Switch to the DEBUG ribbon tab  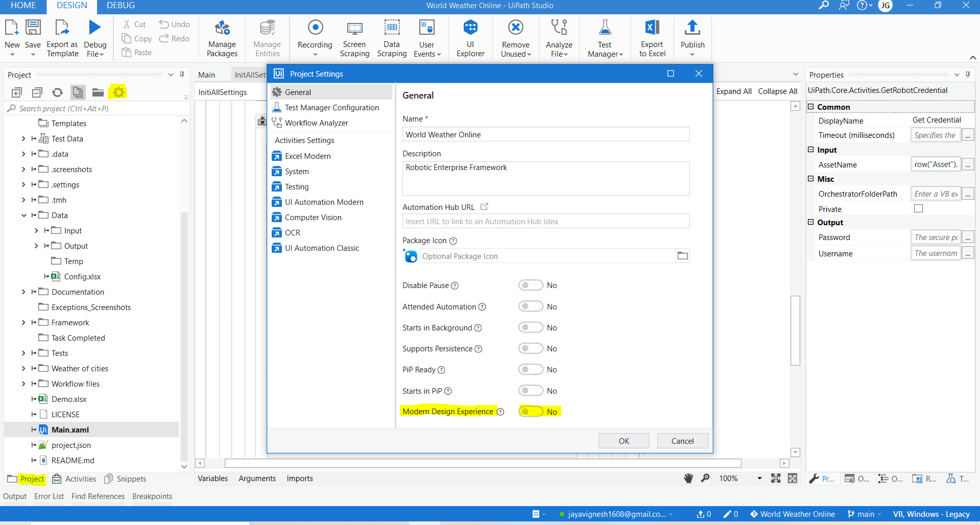point(121,6)
